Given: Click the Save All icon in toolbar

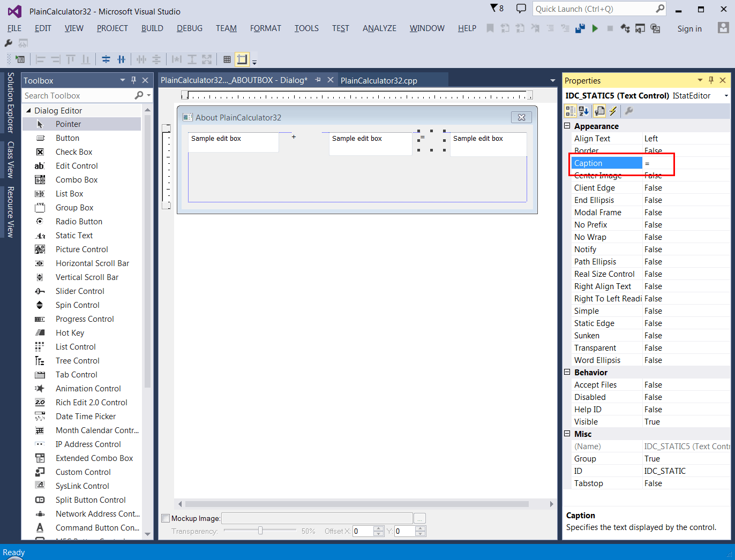Looking at the screenshot, I should tap(580, 28).
